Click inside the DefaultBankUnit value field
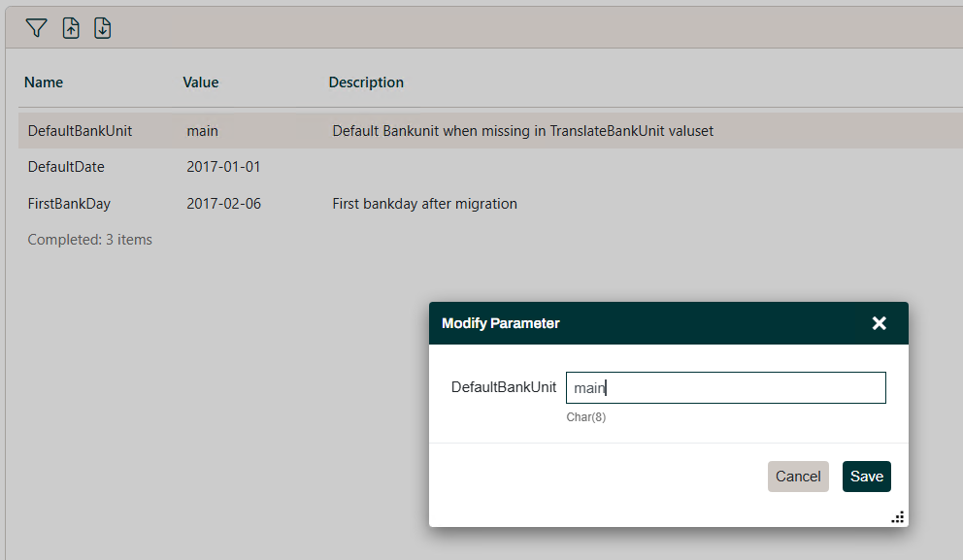Viewport: 963px width, 560px height. tap(725, 387)
